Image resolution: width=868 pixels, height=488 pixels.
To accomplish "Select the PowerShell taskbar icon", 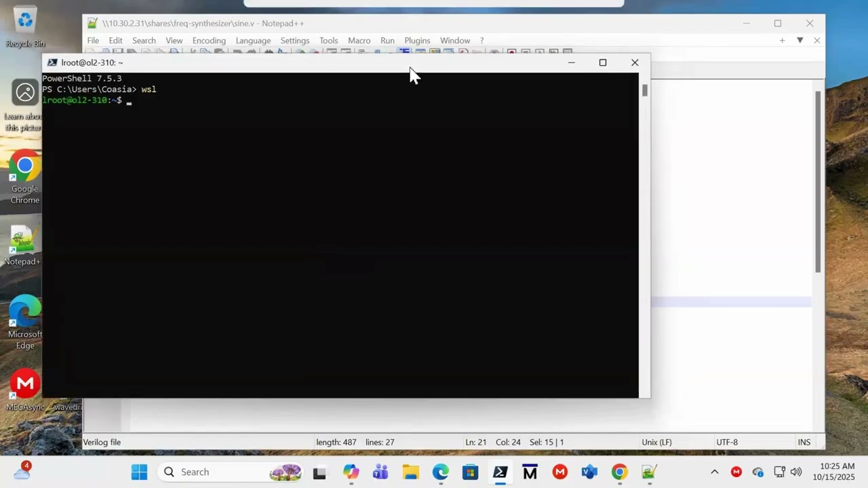I will 500,472.
